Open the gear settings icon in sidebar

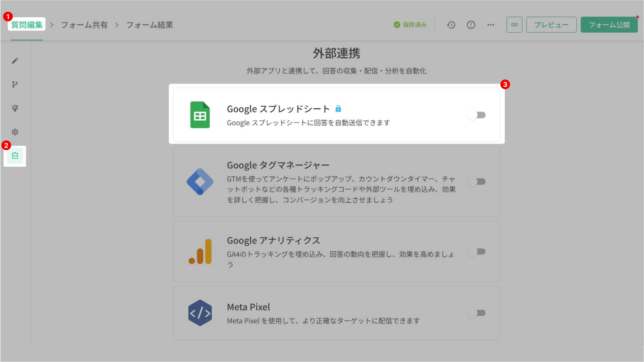pyautogui.click(x=15, y=132)
